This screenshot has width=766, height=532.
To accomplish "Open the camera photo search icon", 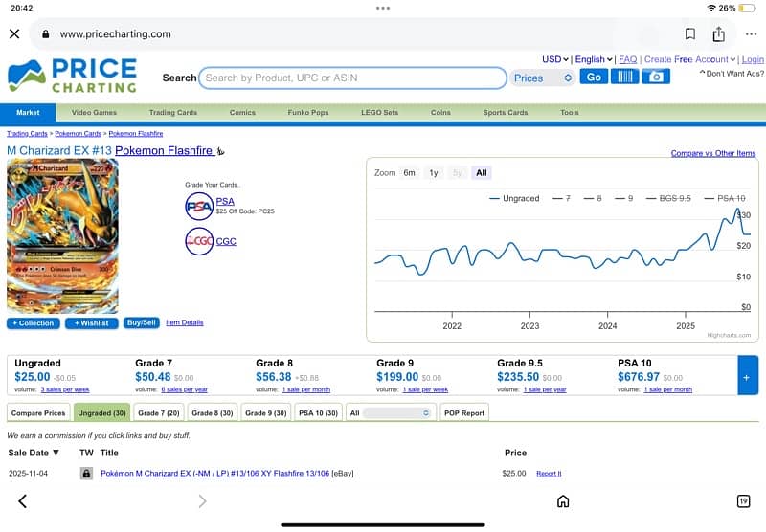I will tap(656, 77).
